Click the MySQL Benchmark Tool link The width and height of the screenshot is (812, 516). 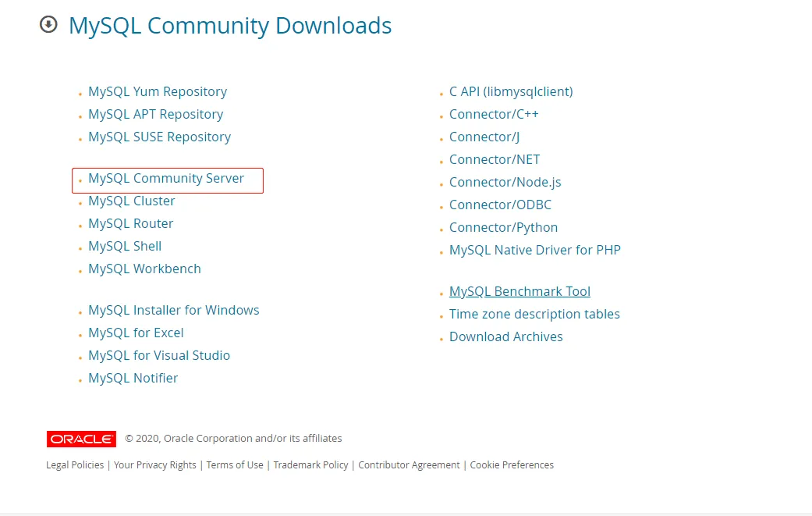(x=519, y=292)
